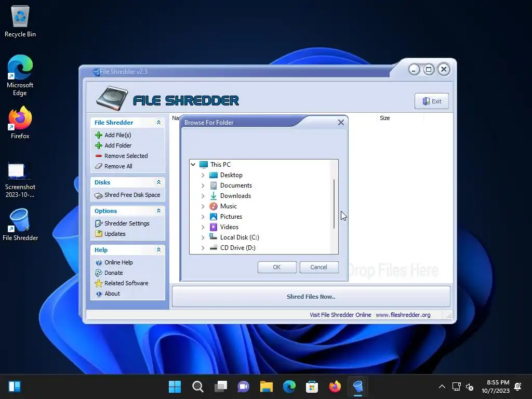The image size is (532, 399).
Task: Open www.fileshredder.org link
Action: [x=403, y=315]
